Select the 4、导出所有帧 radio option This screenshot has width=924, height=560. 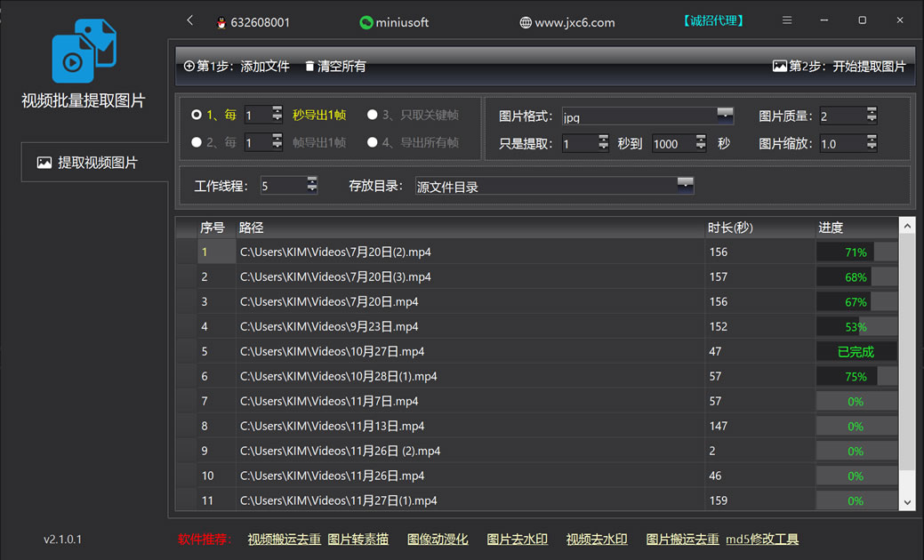click(x=374, y=142)
